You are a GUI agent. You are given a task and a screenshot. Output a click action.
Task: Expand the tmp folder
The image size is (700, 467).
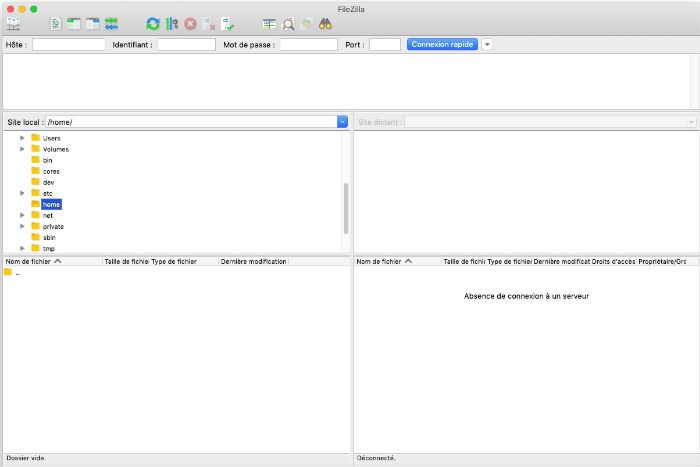22,248
